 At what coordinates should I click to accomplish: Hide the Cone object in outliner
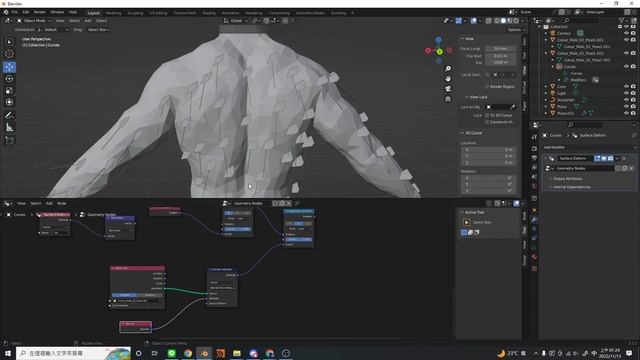coord(627,87)
